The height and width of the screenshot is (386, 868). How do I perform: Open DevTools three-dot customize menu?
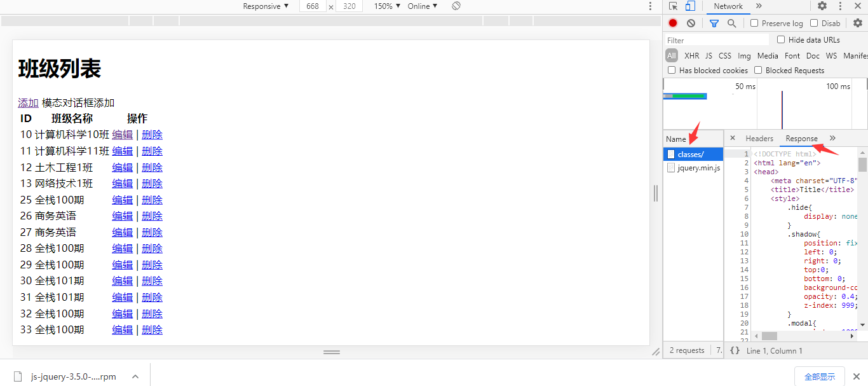tap(840, 6)
